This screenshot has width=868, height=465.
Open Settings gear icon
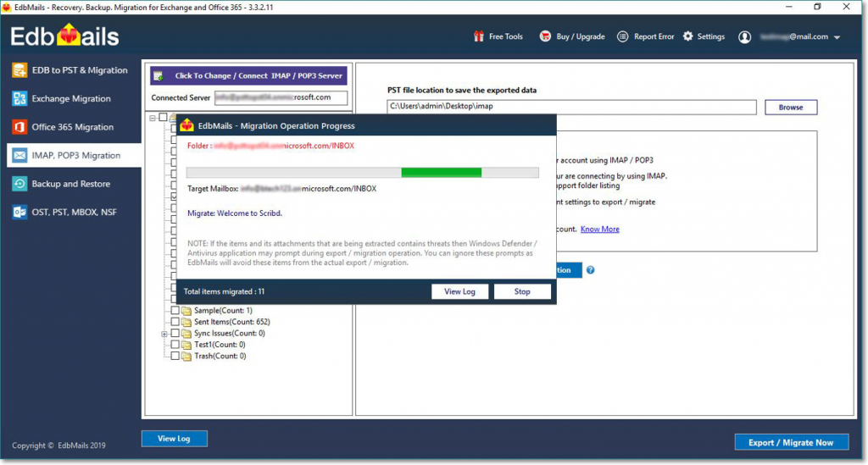point(687,36)
